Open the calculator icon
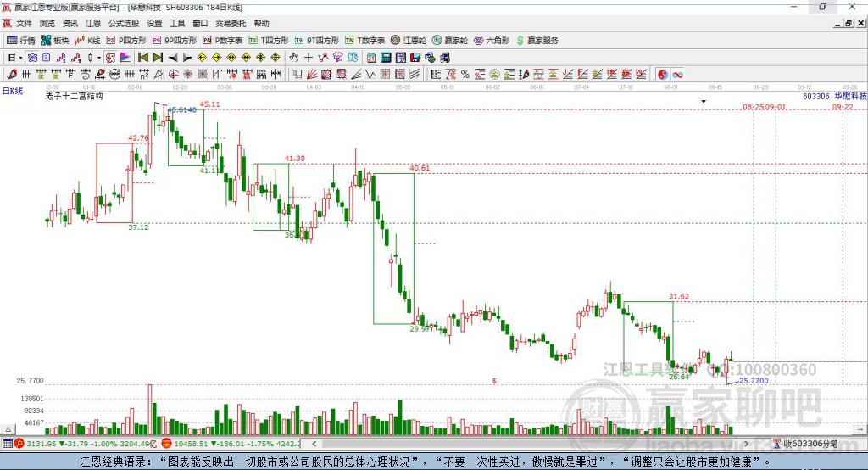 (386, 58)
